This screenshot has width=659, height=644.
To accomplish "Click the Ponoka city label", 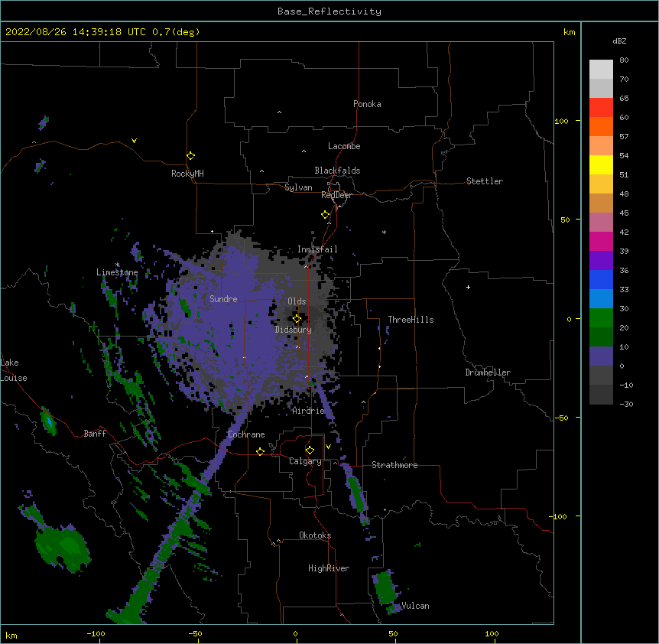I will [367, 104].
